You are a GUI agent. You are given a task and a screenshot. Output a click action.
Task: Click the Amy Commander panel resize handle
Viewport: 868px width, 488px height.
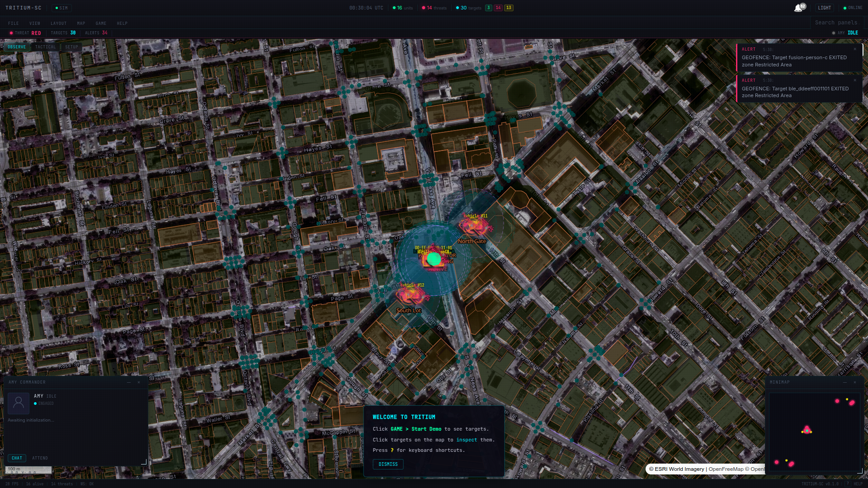pyautogui.click(x=144, y=462)
